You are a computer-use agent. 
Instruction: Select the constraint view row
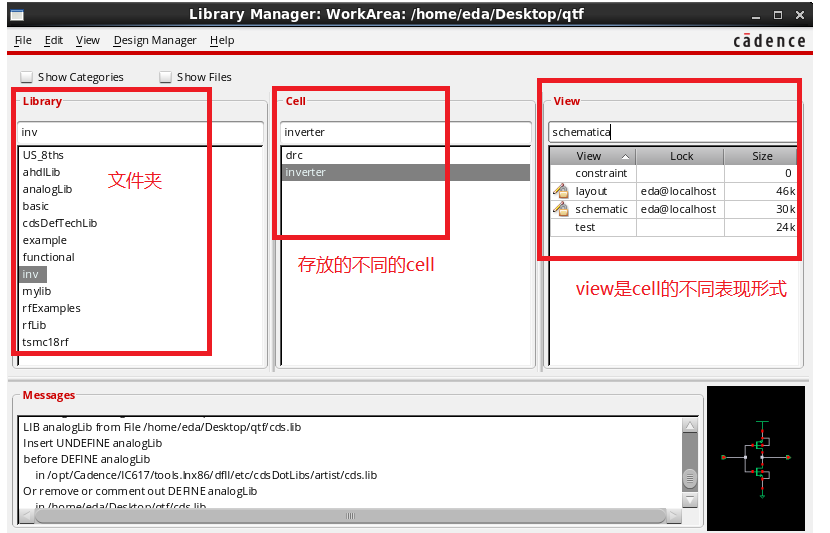(x=673, y=173)
